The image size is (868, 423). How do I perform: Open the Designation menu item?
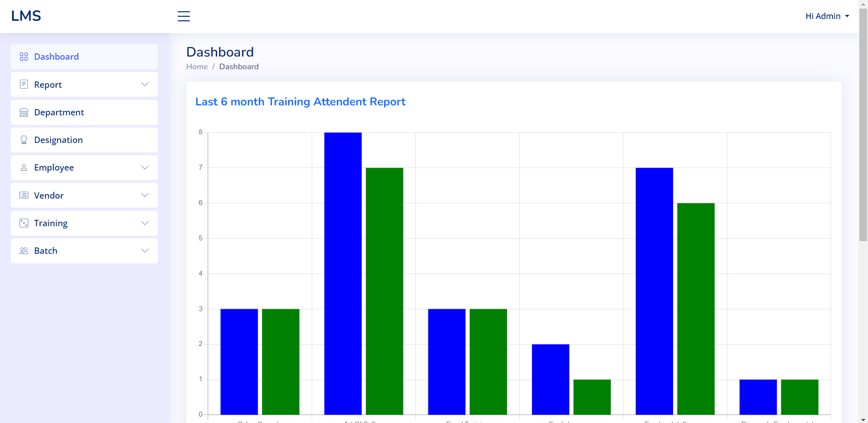click(84, 140)
